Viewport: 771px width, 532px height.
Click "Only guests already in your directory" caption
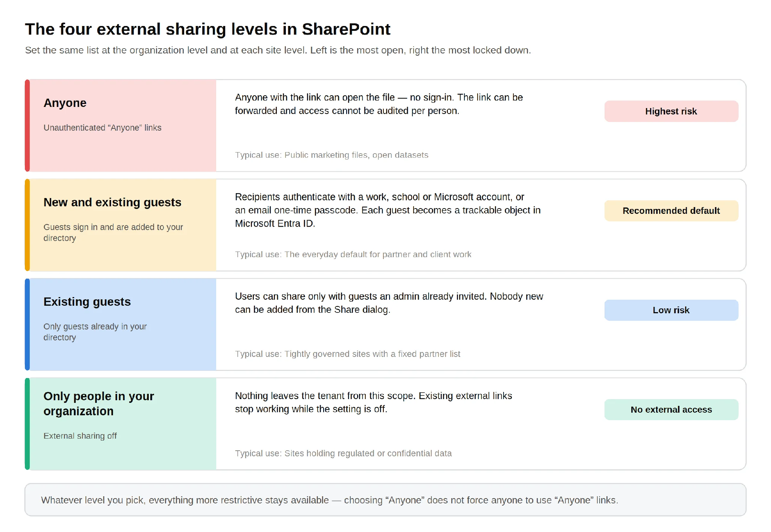coord(95,332)
